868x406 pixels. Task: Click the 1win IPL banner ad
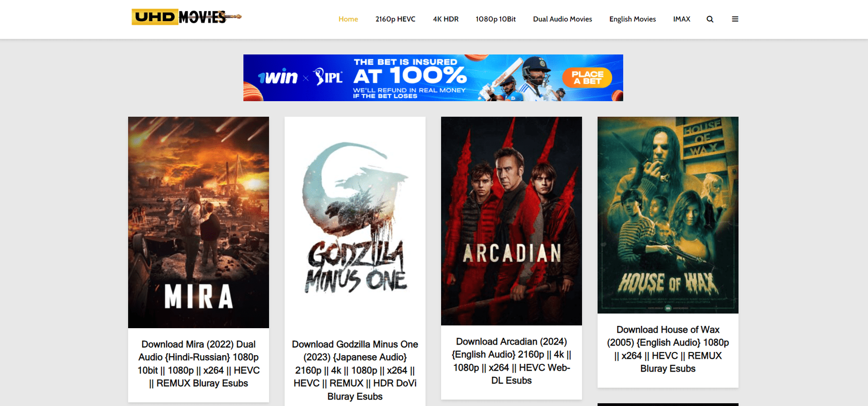[433, 78]
